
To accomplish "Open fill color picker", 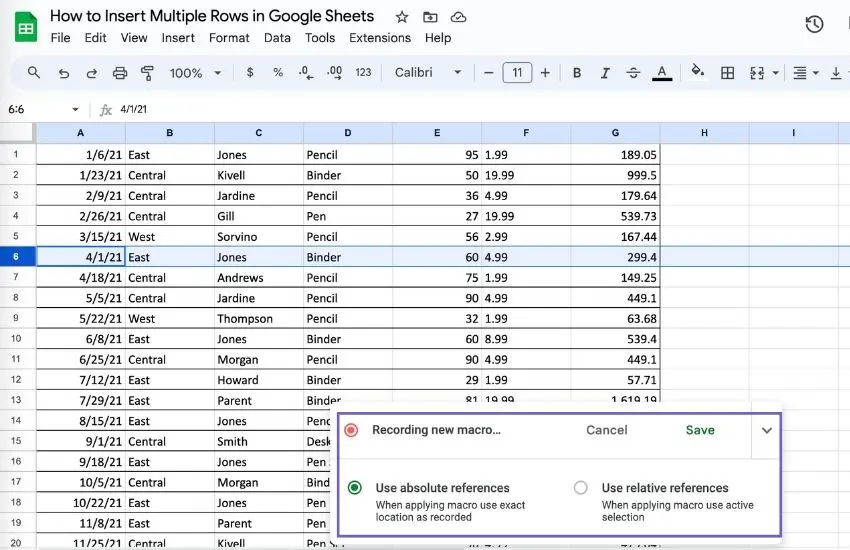I will click(698, 72).
